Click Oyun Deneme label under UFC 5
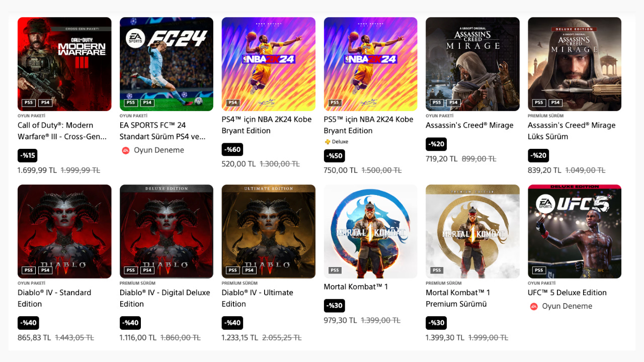 (567, 306)
